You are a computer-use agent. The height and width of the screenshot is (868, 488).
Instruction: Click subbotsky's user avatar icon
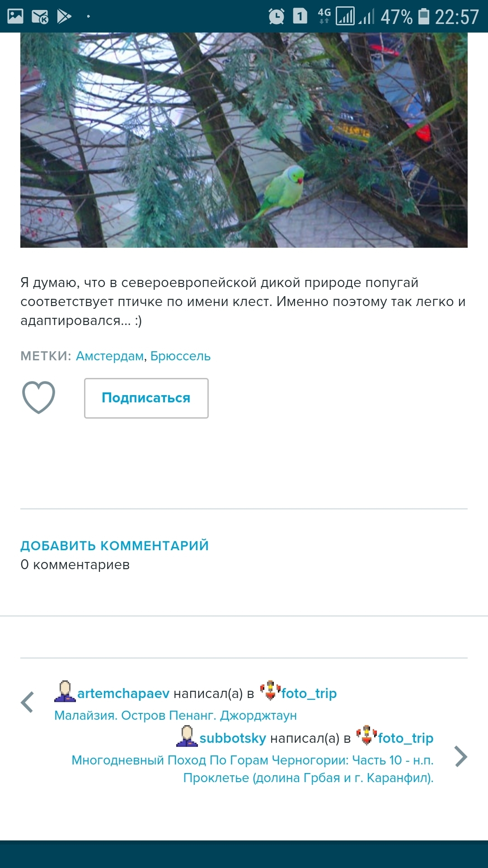pyautogui.click(x=187, y=736)
